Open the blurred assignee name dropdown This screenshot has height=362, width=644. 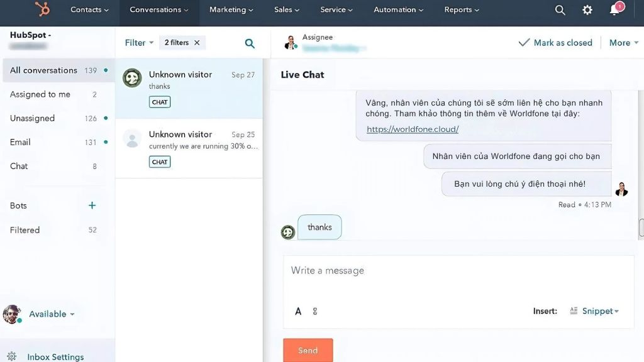335,48
